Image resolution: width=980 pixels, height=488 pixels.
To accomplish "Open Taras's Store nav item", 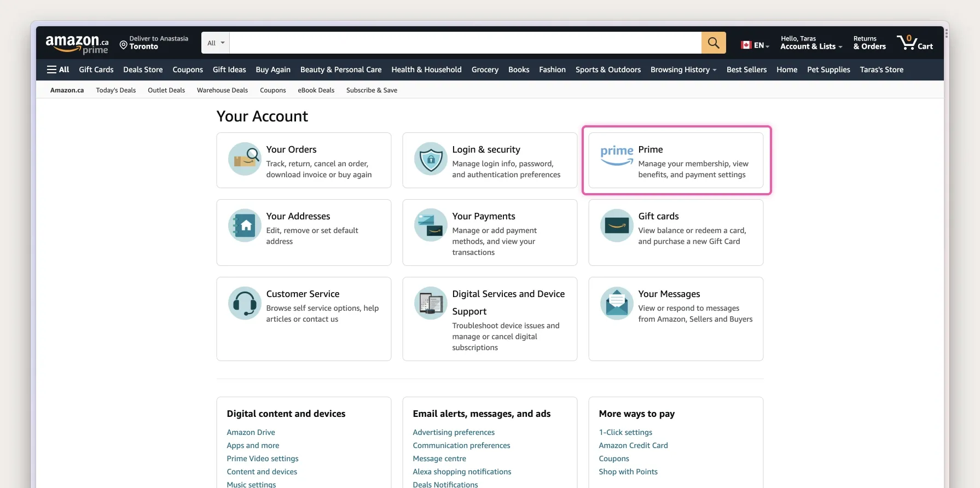I will coord(882,69).
